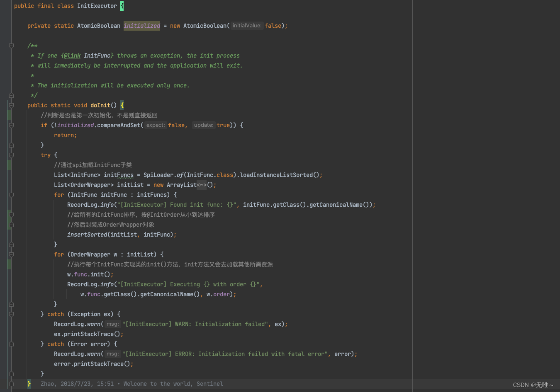Click the SpiLoader class reference
The width and height of the screenshot is (560, 392).
pyautogui.click(x=158, y=175)
